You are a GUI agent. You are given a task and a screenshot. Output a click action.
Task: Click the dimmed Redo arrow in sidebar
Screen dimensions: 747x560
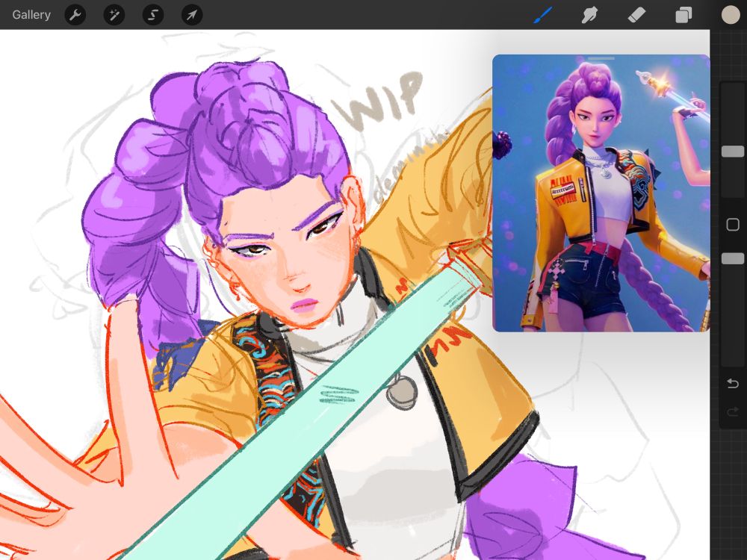click(733, 411)
